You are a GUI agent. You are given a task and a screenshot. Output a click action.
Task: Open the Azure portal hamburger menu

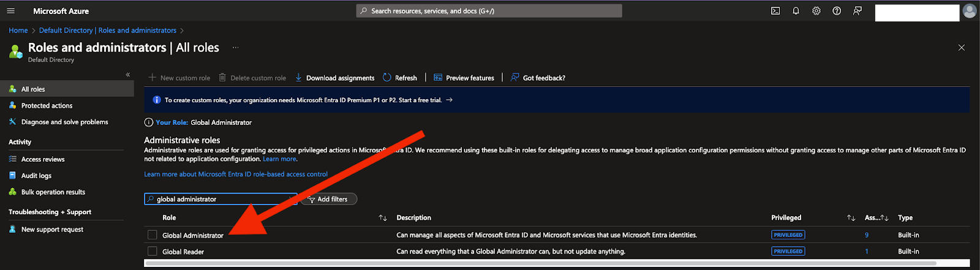pyautogui.click(x=10, y=11)
